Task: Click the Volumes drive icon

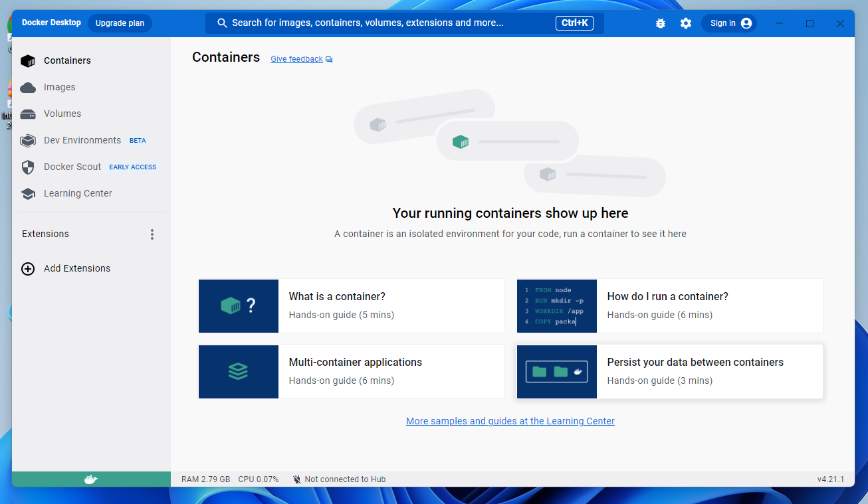Action: click(x=28, y=114)
